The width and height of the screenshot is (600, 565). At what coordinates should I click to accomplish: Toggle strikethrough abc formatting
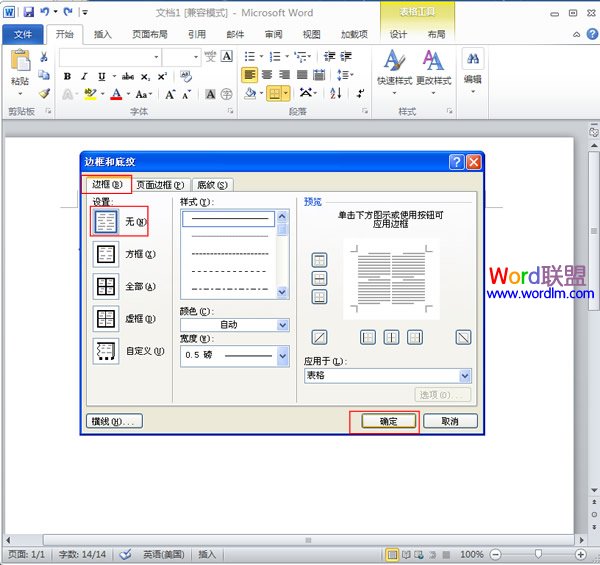coord(127,77)
